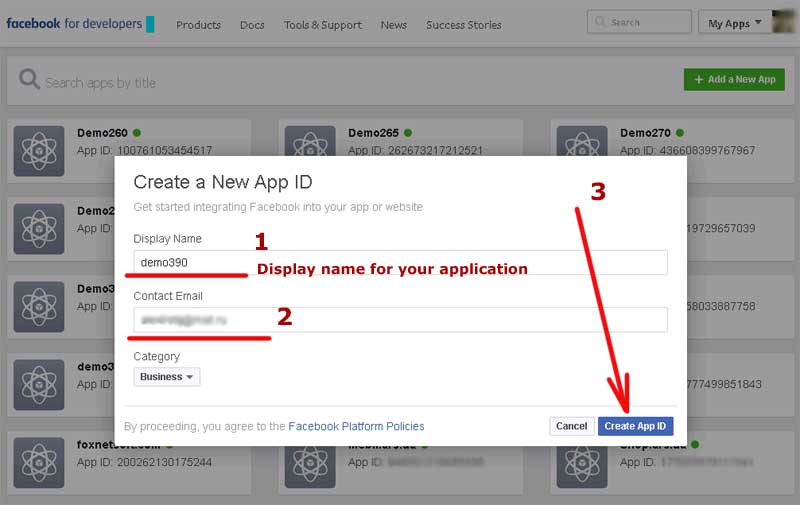Click the green status dot beside Demo270
The width and height of the screenshot is (800, 505).
(680, 133)
